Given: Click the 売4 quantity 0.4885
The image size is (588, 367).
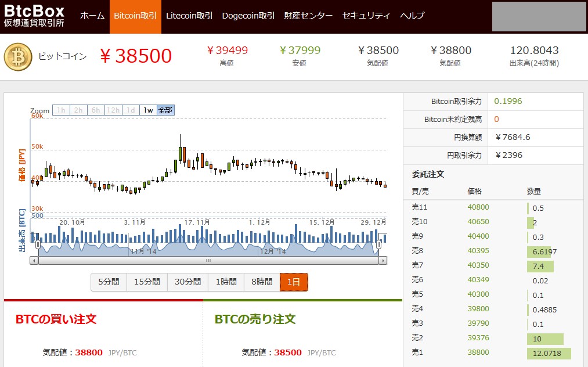Looking at the screenshot, I should [544, 310].
